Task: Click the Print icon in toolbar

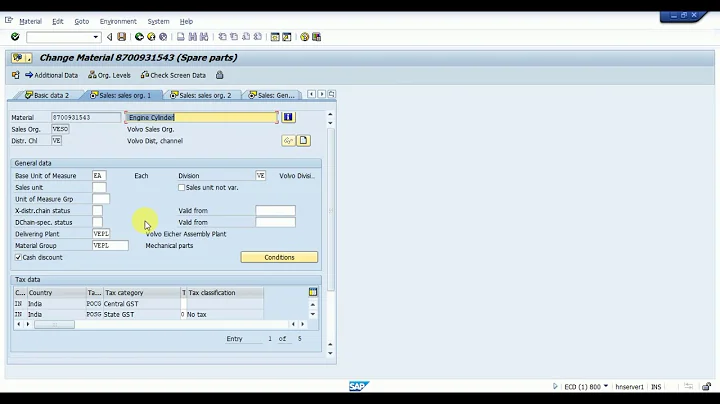Action: (181, 37)
